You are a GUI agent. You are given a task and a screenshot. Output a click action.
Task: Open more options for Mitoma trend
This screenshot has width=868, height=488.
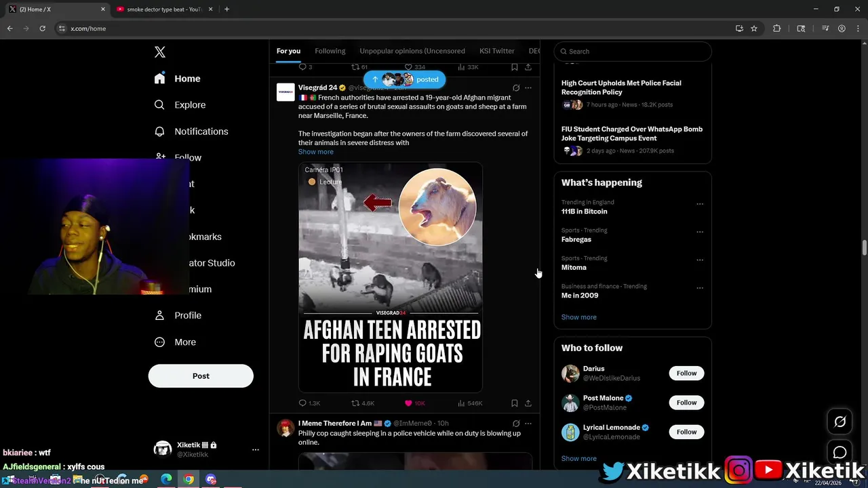pyautogui.click(x=700, y=260)
